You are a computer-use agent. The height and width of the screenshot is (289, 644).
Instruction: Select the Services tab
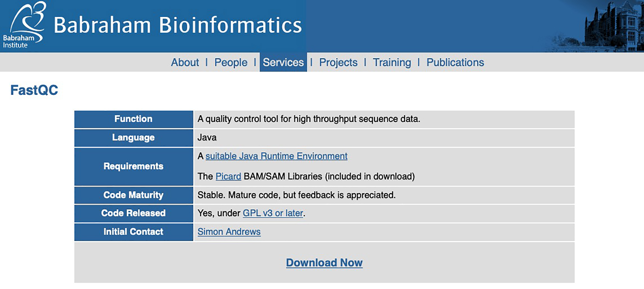(x=283, y=62)
